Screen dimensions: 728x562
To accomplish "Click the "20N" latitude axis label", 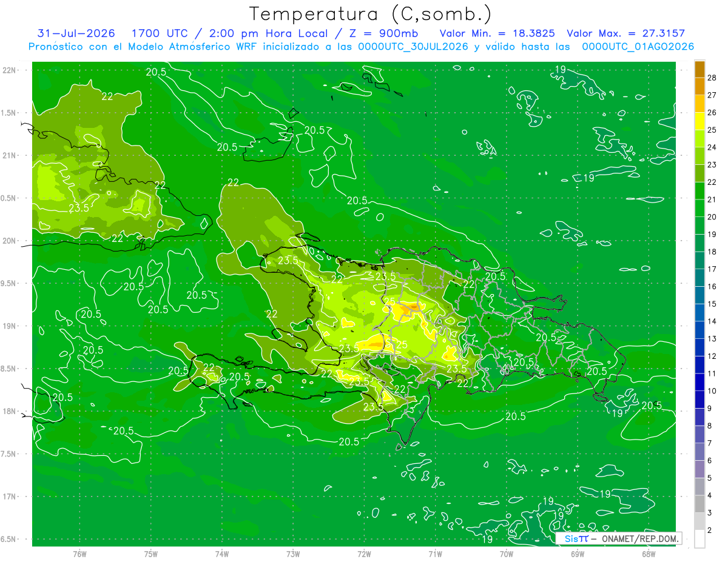I will [x=10, y=241].
